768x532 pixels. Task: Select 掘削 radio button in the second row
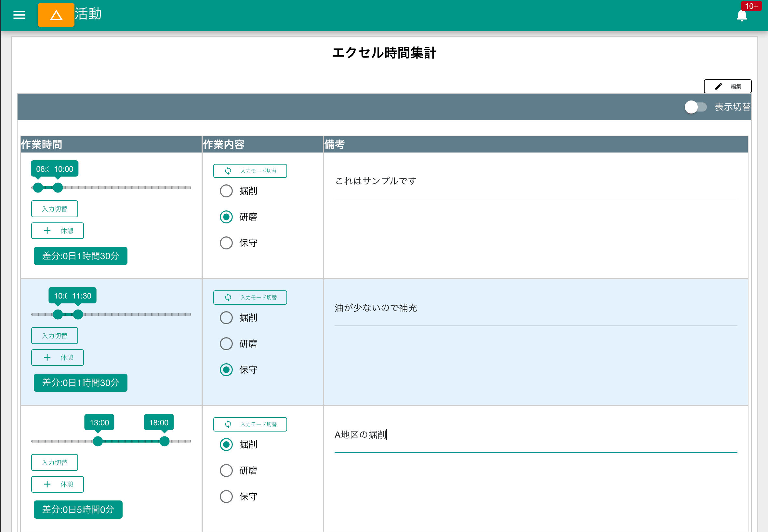pyautogui.click(x=226, y=318)
